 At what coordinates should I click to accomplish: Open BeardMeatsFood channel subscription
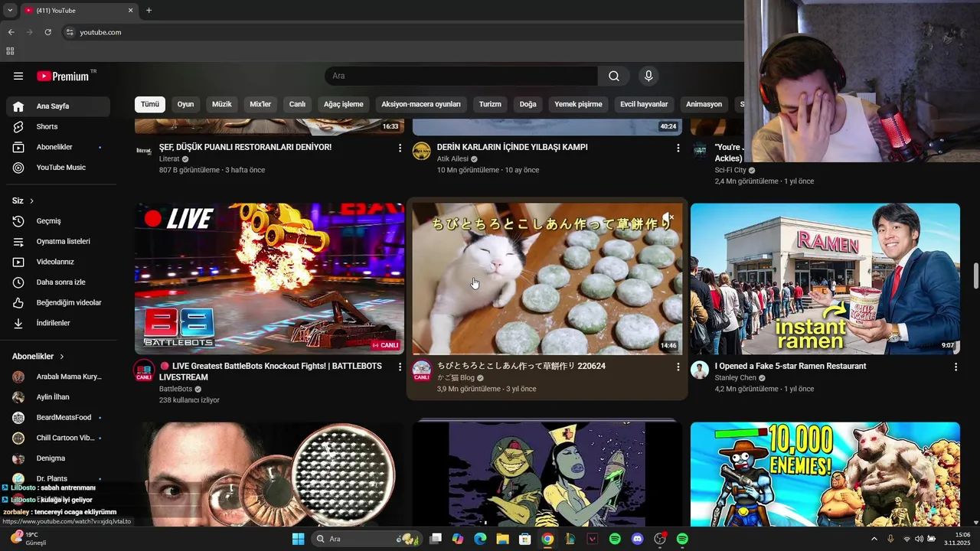point(58,417)
